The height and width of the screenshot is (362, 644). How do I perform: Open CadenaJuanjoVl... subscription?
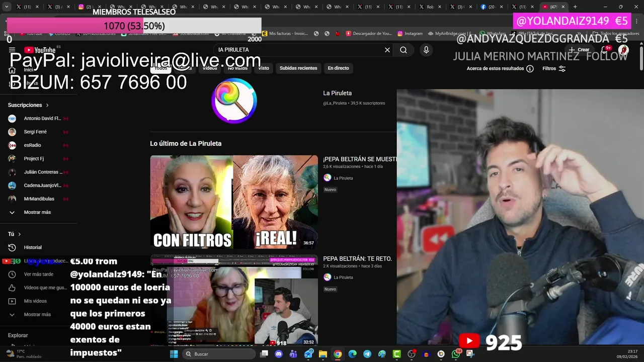39,186
